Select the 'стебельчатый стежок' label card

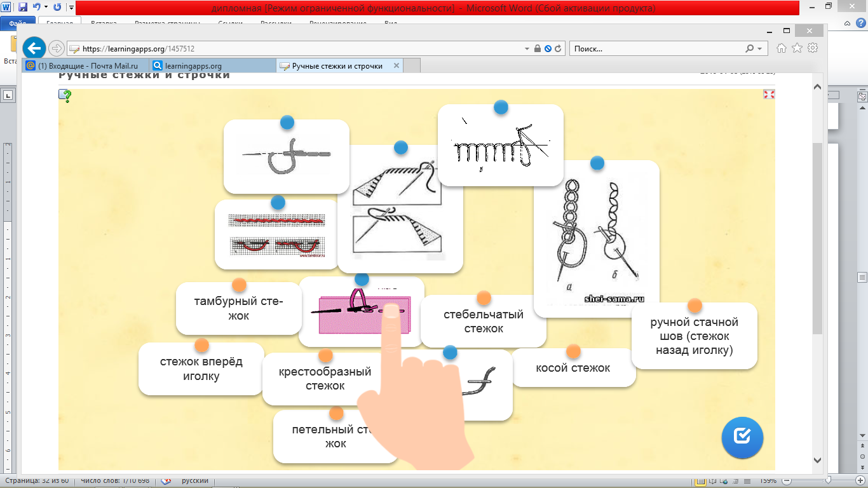tap(483, 322)
